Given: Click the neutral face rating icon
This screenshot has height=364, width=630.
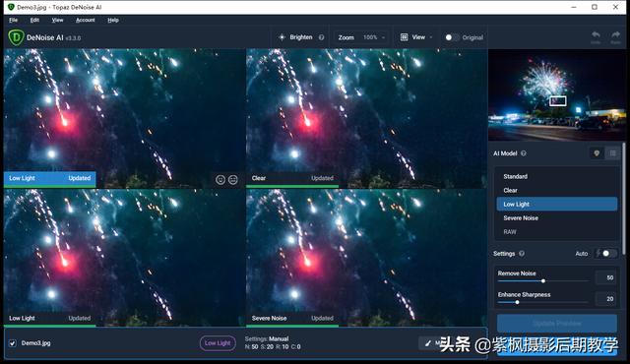Looking at the screenshot, I should 233,180.
